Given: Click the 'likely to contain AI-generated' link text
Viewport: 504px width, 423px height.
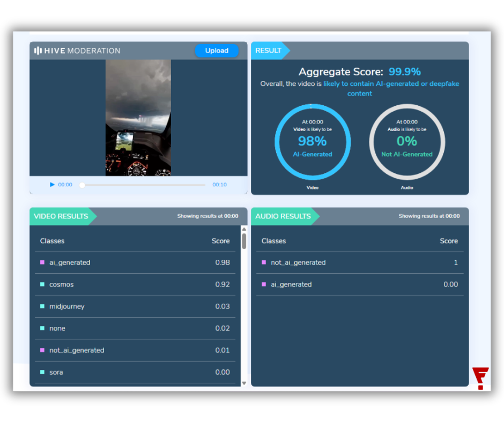Looking at the screenshot, I should click(x=391, y=84).
